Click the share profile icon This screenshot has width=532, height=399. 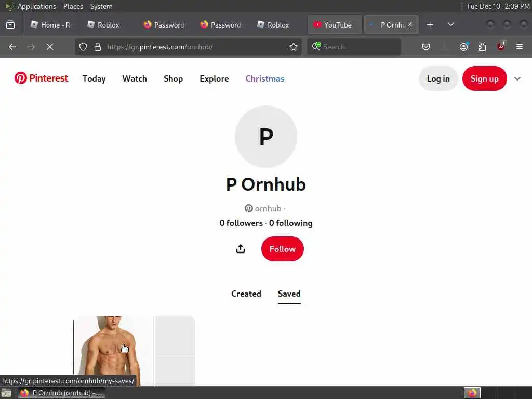point(240,249)
